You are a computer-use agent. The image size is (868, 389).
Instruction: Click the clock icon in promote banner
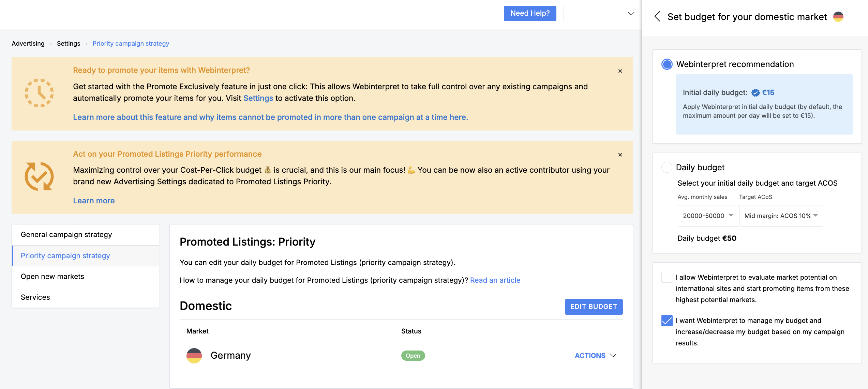coord(39,93)
